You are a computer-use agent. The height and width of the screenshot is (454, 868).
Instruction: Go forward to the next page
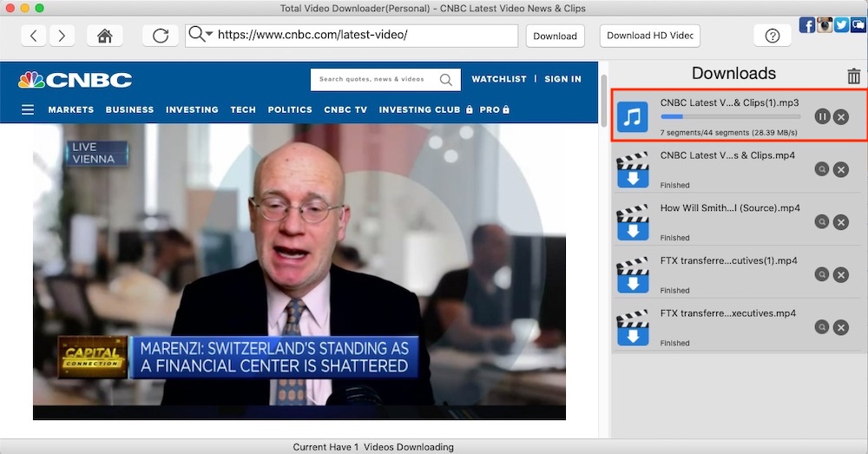[62, 36]
